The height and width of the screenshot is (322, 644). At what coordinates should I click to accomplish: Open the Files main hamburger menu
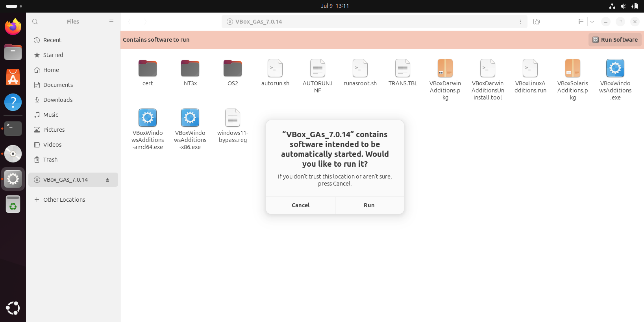pos(111,22)
